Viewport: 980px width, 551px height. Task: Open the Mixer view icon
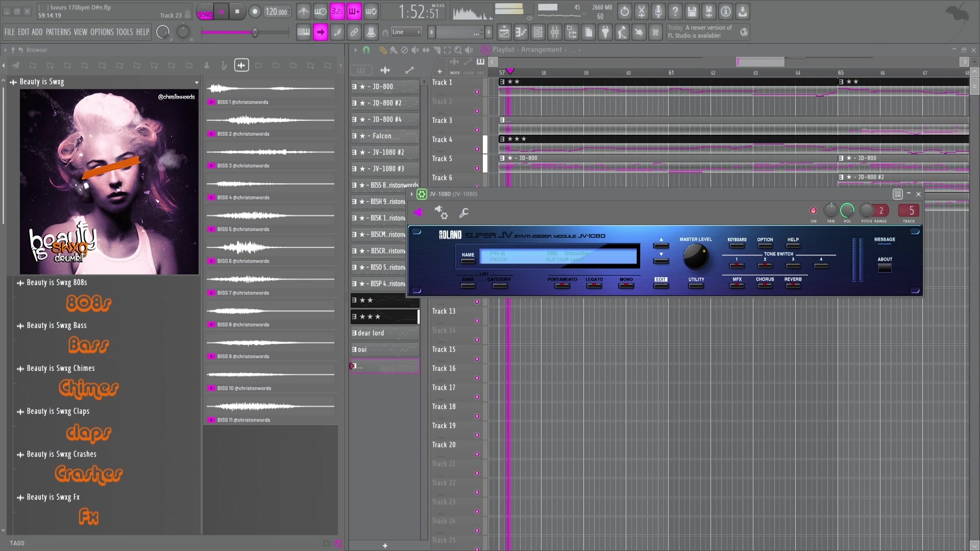[x=555, y=33]
